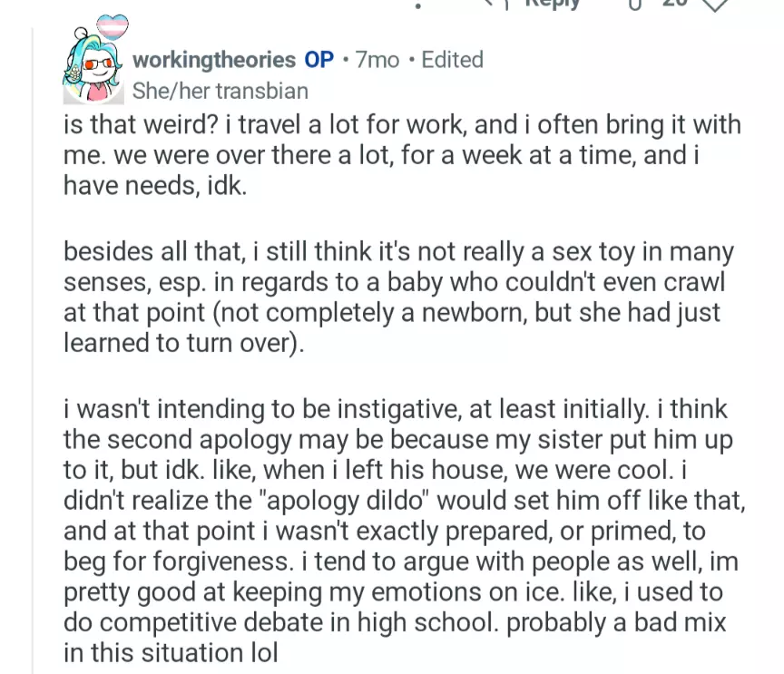Viewport: 784px width, 674px height.
Task: Click the Reply button
Action: [x=551, y=5]
